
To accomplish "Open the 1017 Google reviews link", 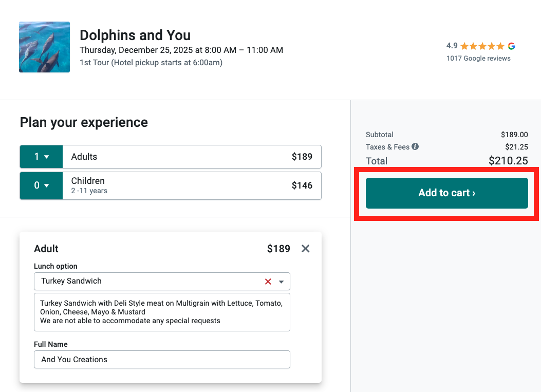I will click(478, 58).
